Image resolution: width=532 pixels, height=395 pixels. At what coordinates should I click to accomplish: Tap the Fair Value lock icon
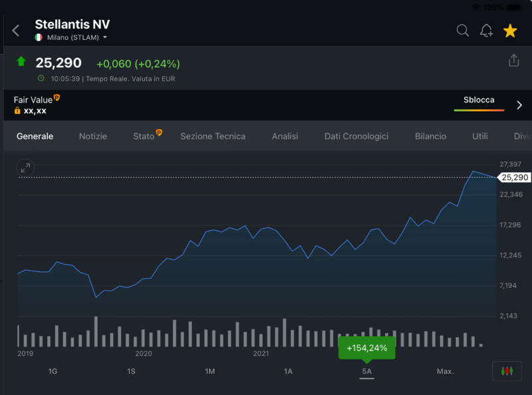[x=17, y=111]
